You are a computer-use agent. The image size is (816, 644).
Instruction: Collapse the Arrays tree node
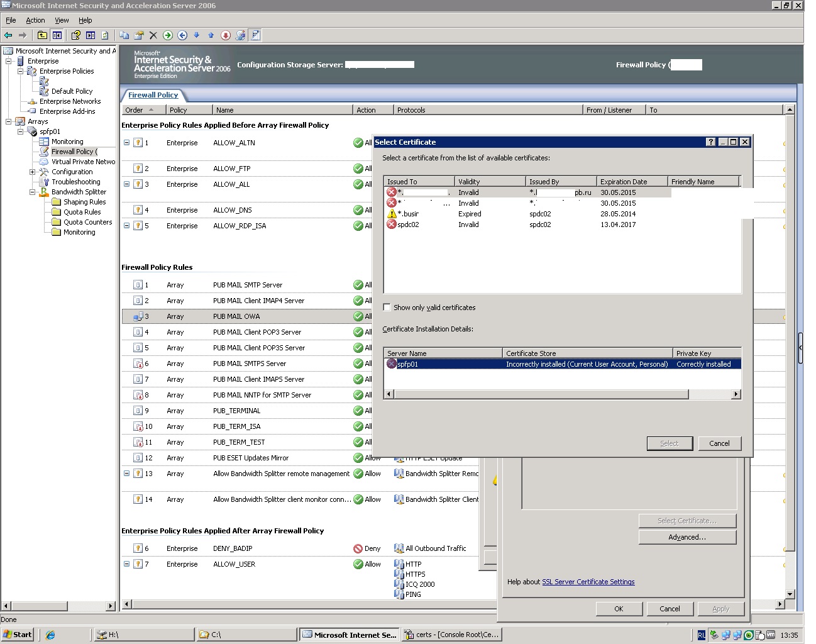[9, 121]
